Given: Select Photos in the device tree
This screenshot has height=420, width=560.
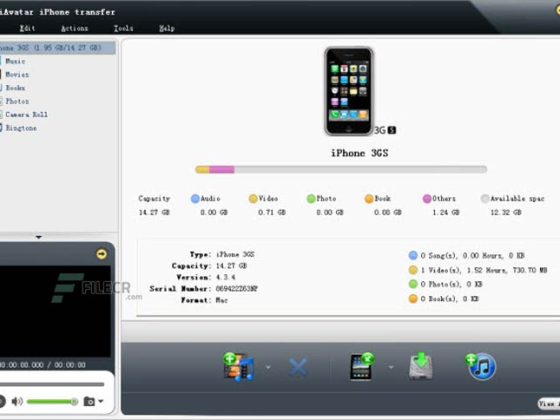Looking at the screenshot, I should coord(17,101).
